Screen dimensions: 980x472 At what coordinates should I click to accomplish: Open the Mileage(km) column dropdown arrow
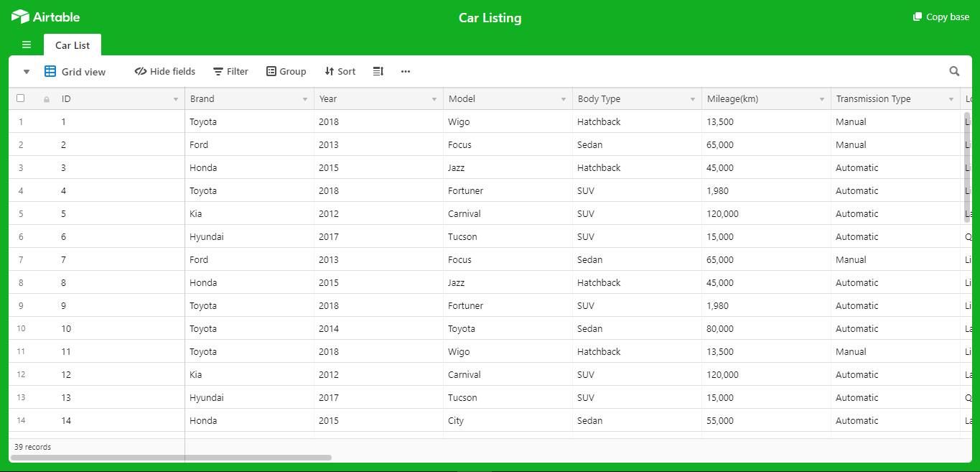(x=822, y=99)
